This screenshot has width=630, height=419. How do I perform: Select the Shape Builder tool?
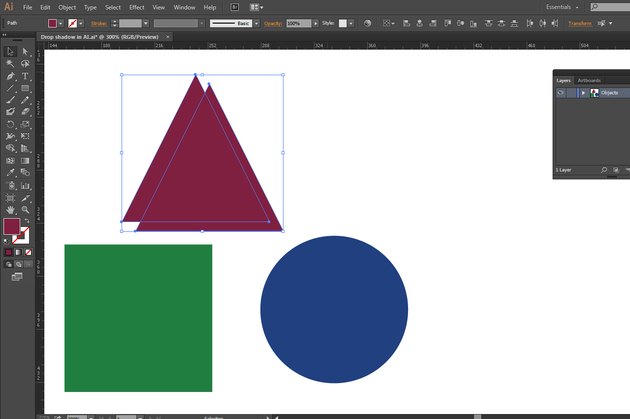(x=10, y=149)
